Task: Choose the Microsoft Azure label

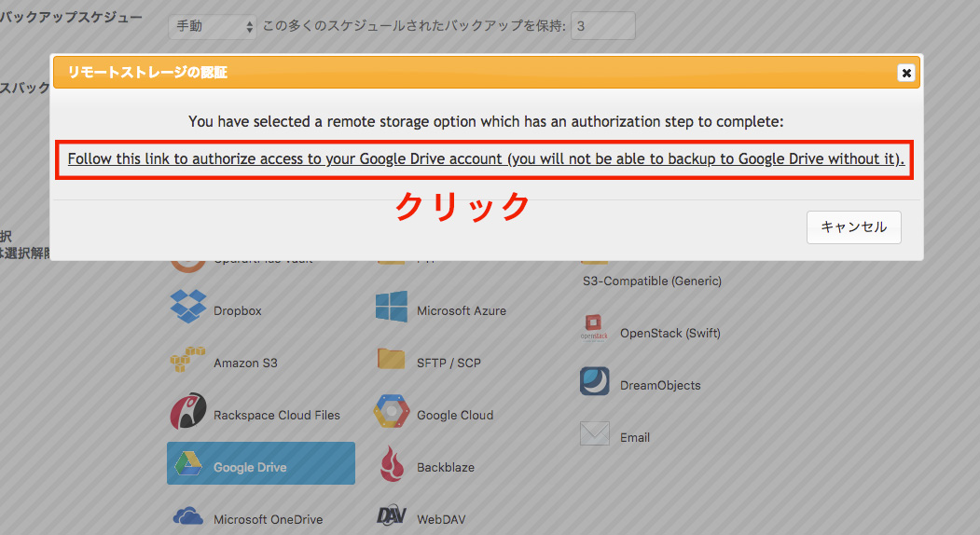Action: [x=462, y=310]
